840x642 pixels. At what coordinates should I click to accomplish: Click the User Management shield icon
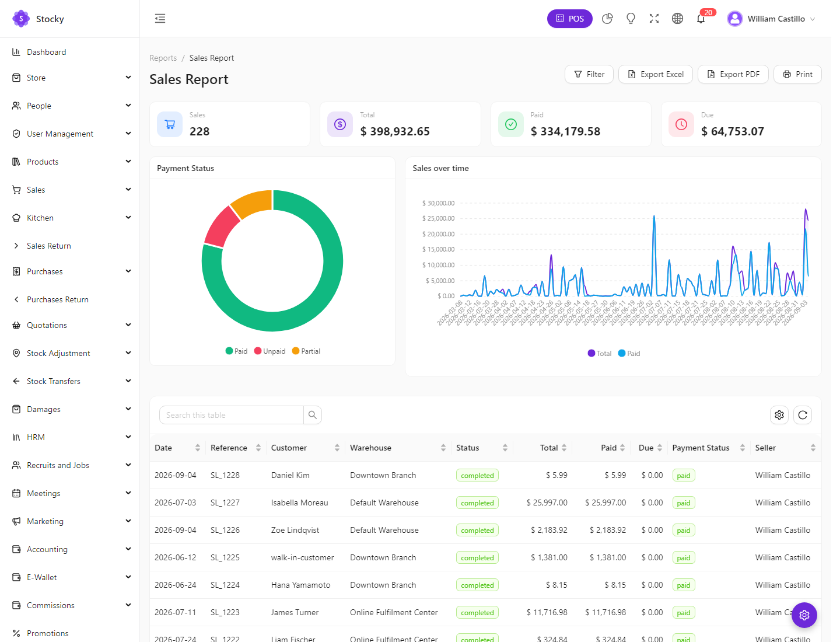tap(16, 134)
